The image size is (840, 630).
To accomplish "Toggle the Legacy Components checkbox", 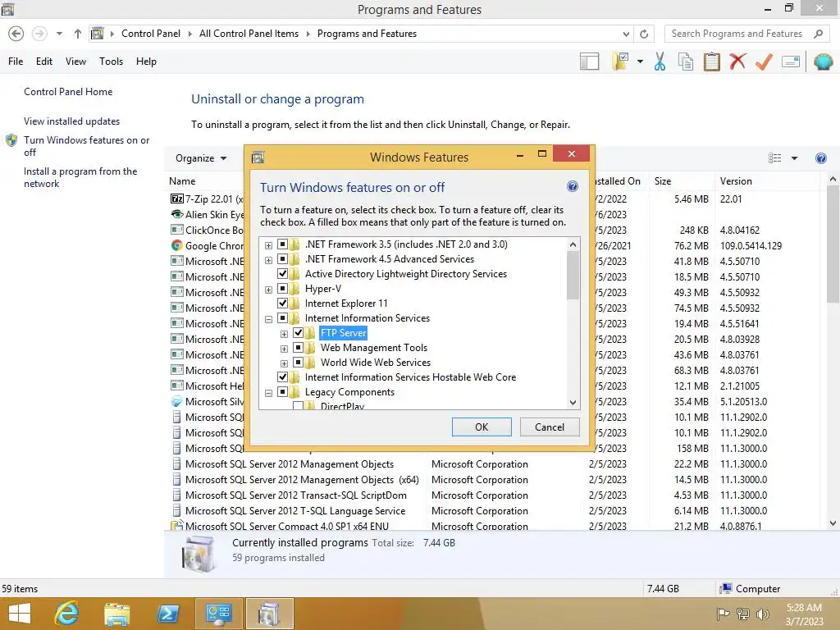I will click(x=282, y=392).
